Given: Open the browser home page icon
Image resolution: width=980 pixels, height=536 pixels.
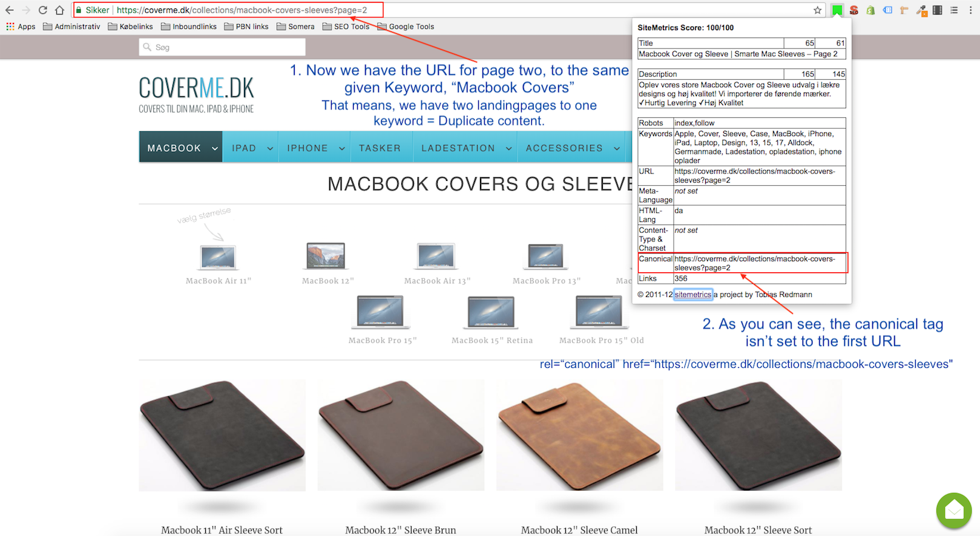Looking at the screenshot, I should tap(59, 10).
